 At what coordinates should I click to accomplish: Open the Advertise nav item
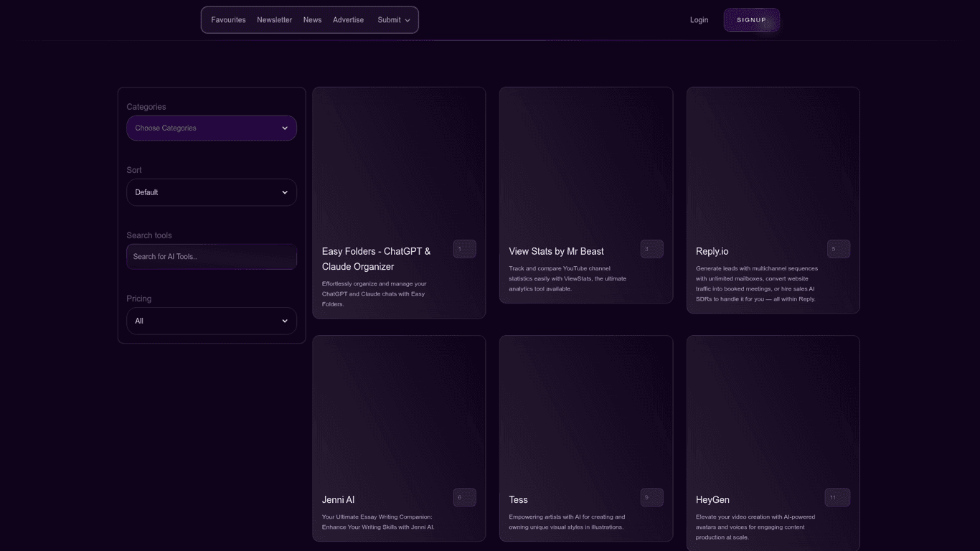pos(348,20)
